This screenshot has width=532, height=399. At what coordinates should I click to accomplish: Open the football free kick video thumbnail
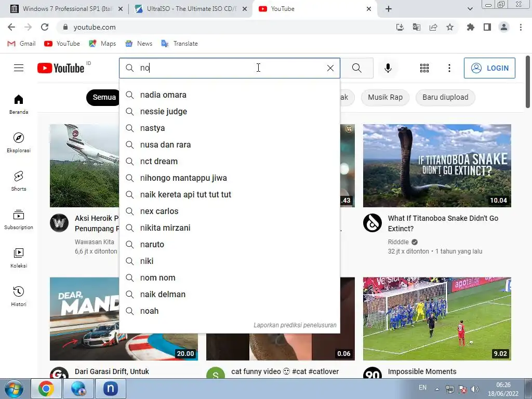[437, 318]
